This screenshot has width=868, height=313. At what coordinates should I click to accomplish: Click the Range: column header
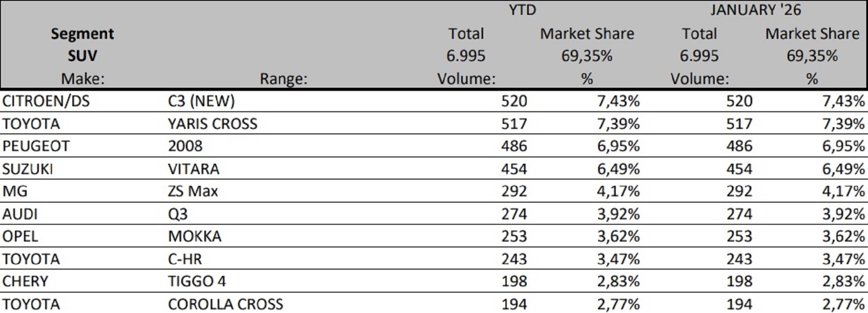283,79
